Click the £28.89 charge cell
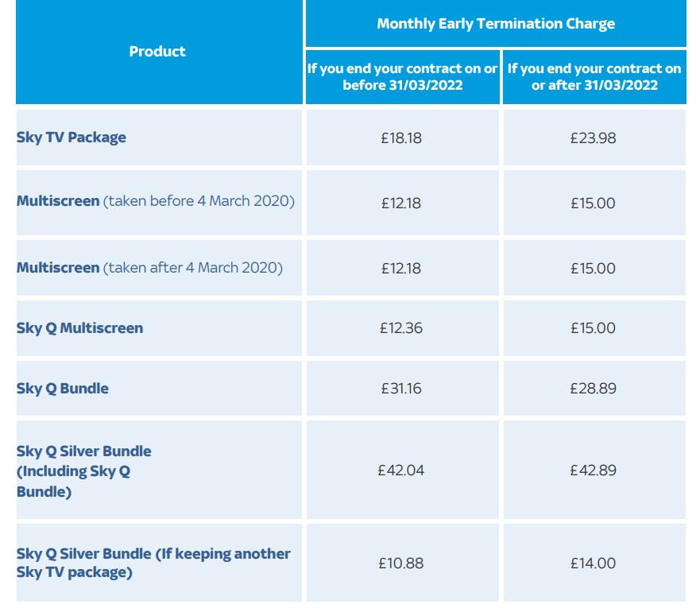The width and height of the screenshot is (700, 612). pos(593,389)
